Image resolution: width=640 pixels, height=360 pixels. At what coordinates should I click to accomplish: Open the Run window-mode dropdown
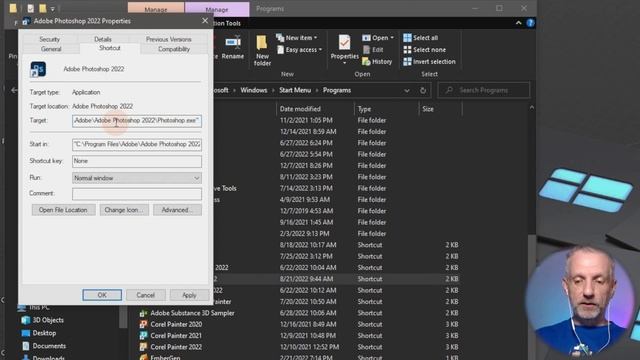[x=137, y=178]
